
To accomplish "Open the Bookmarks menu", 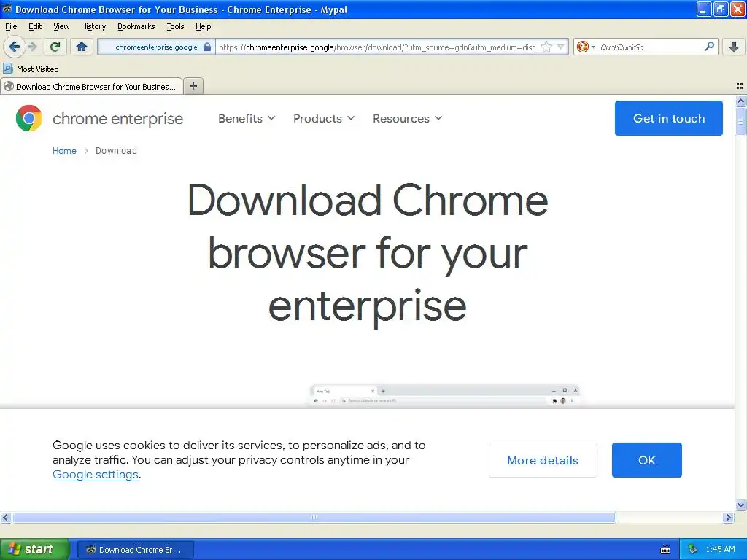I will [136, 26].
